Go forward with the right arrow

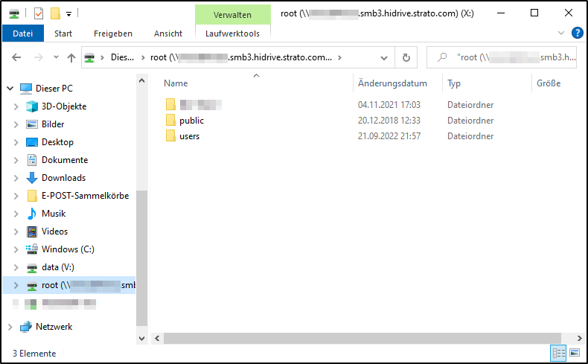click(38, 57)
